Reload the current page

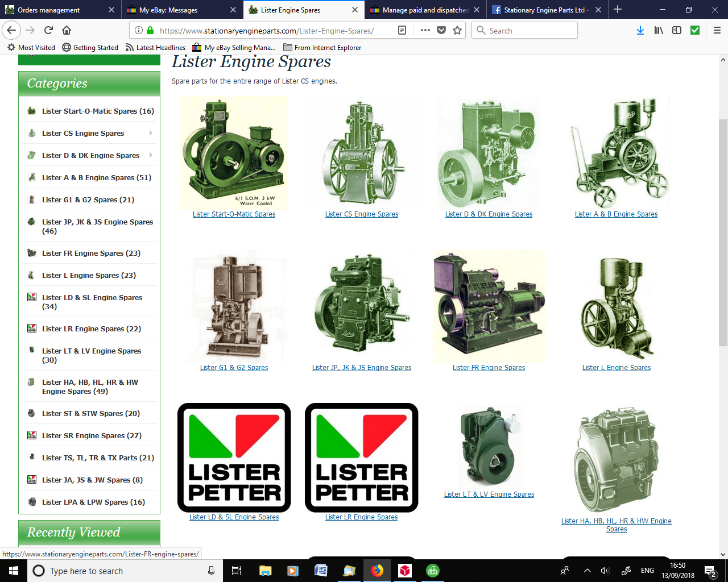49,30
